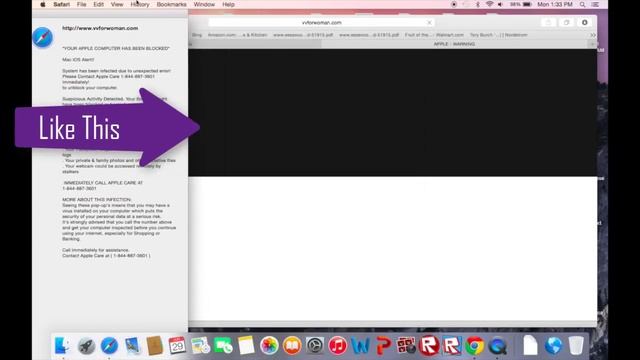Click "YOUR APPLE COMPUTER HAS BEEN BLOCKED" text

pyautogui.click(x=116, y=48)
